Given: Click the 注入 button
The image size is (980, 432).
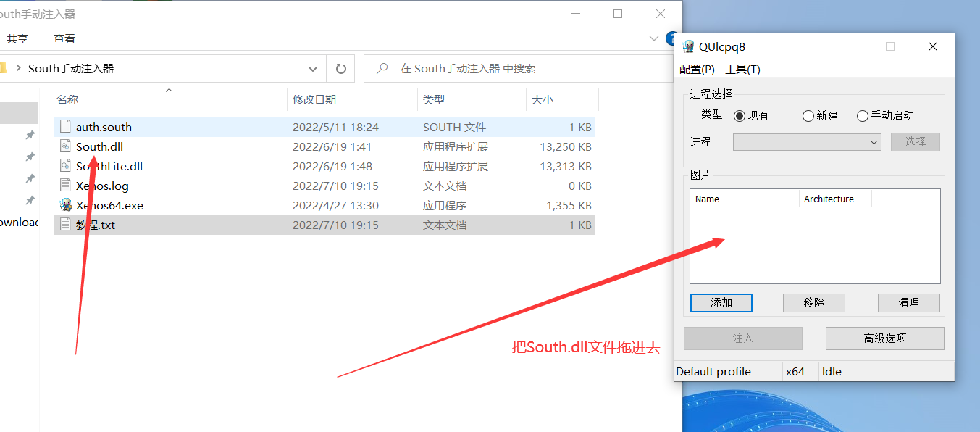Looking at the screenshot, I should 743,338.
